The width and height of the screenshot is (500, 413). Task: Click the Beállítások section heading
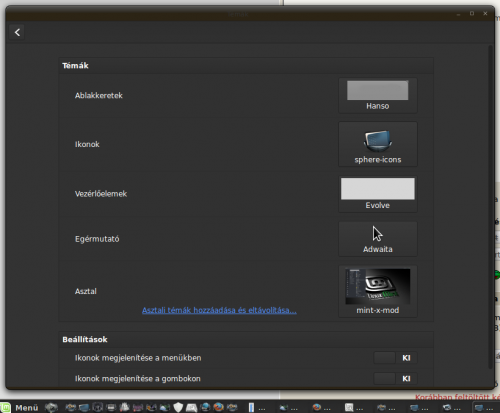click(85, 340)
